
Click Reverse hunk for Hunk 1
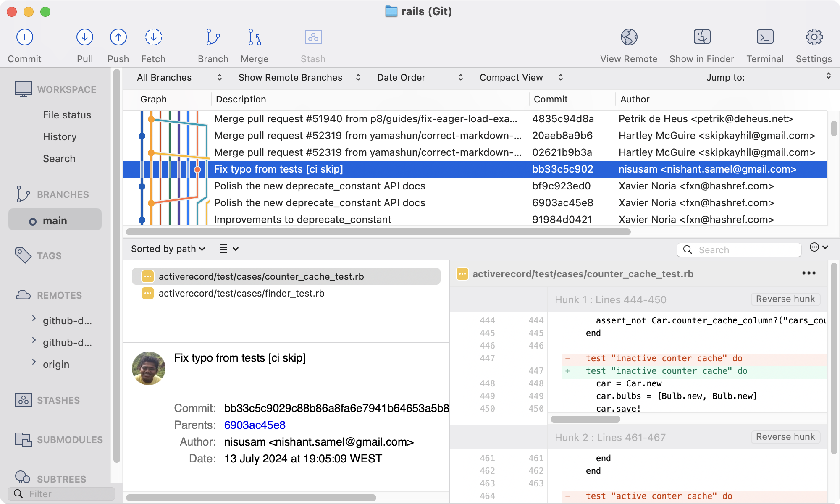785,299
